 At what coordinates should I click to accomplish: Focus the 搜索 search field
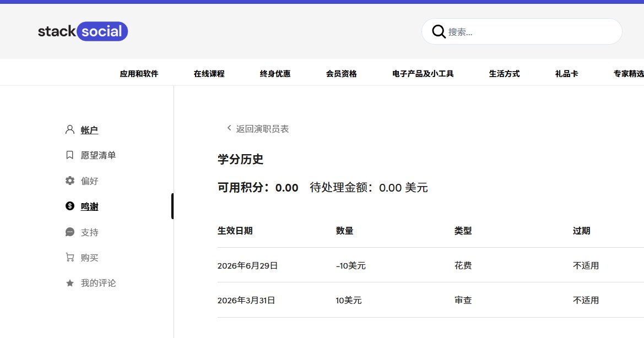click(522, 31)
